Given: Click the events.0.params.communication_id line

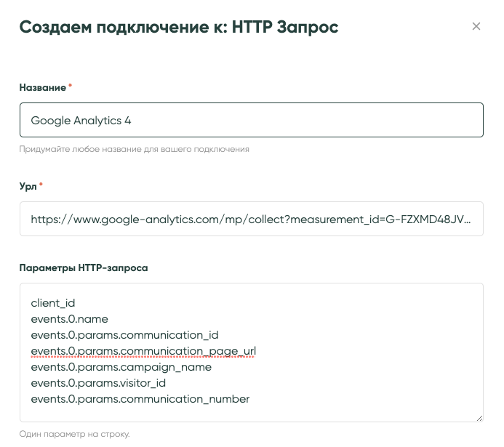Looking at the screenshot, I should (x=124, y=335).
